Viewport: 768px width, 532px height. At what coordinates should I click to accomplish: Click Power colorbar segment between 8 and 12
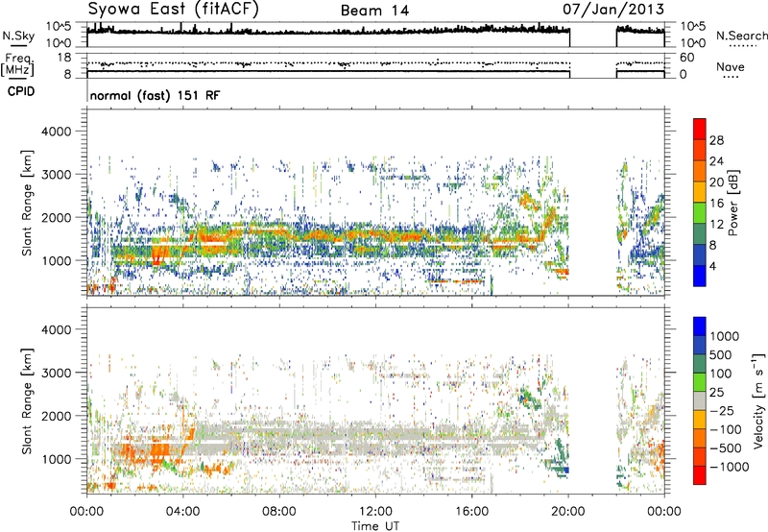(x=700, y=234)
